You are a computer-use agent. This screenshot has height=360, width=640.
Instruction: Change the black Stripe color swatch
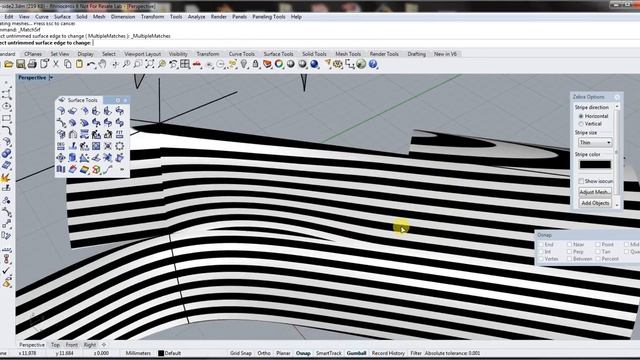(595, 164)
